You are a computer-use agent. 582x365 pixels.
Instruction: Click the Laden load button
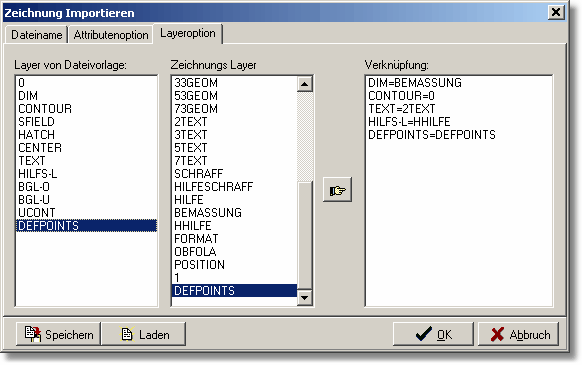144,334
